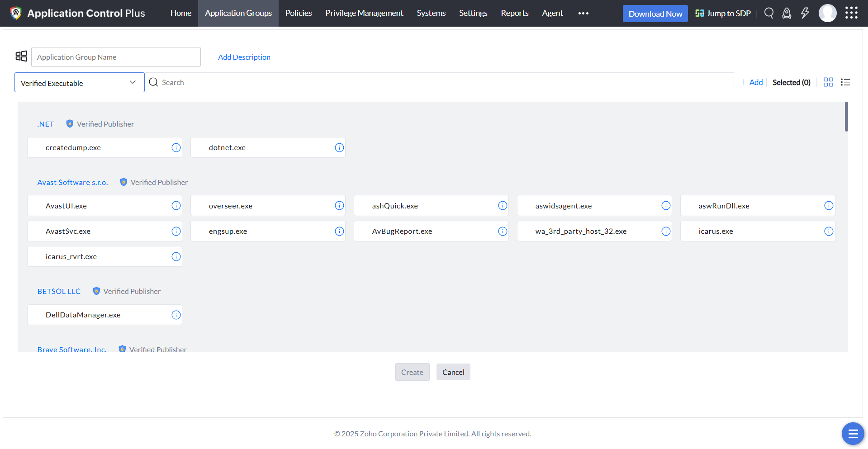The width and height of the screenshot is (868, 449).
Task: Click the + Add button
Action: pyautogui.click(x=752, y=82)
